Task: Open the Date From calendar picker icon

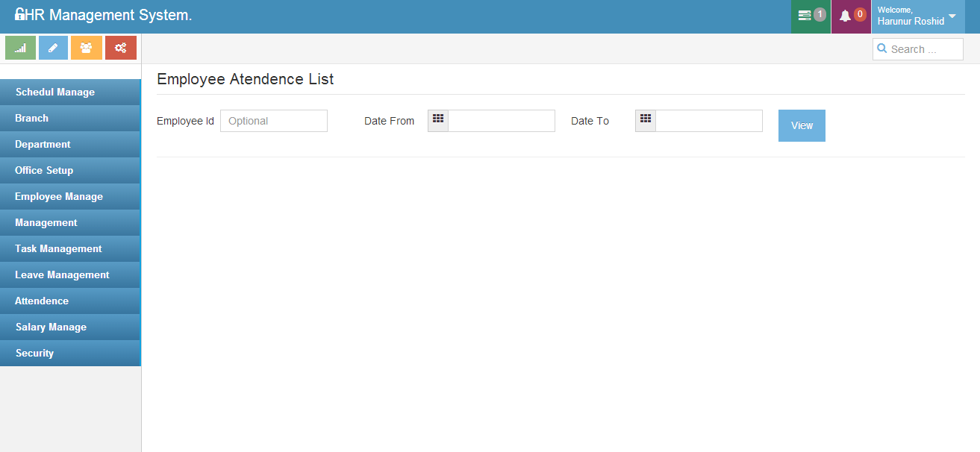Action: 438,120
